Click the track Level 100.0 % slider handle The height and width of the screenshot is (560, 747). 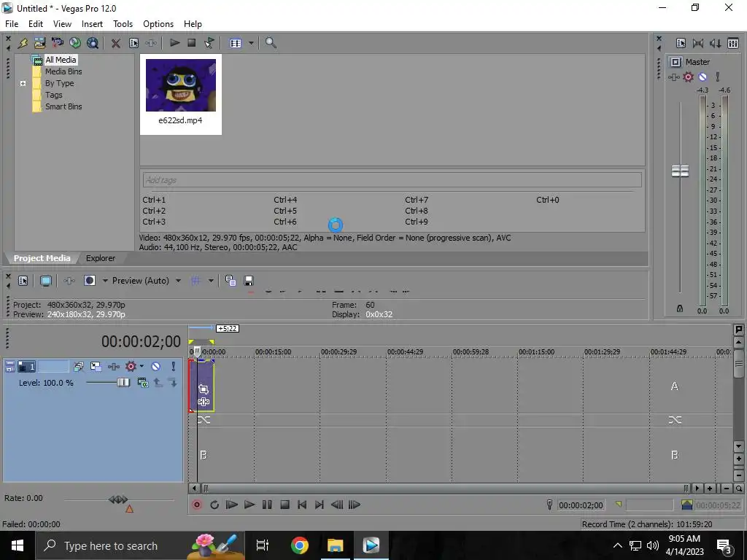(x=123, y=382)
